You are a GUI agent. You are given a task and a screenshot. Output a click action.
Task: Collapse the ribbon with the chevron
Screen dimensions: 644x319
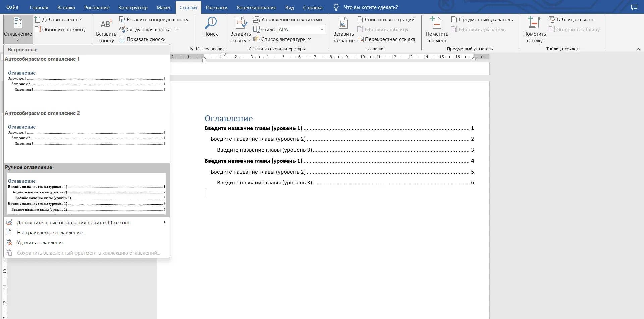pyautogui.click(x=638, y=49)
